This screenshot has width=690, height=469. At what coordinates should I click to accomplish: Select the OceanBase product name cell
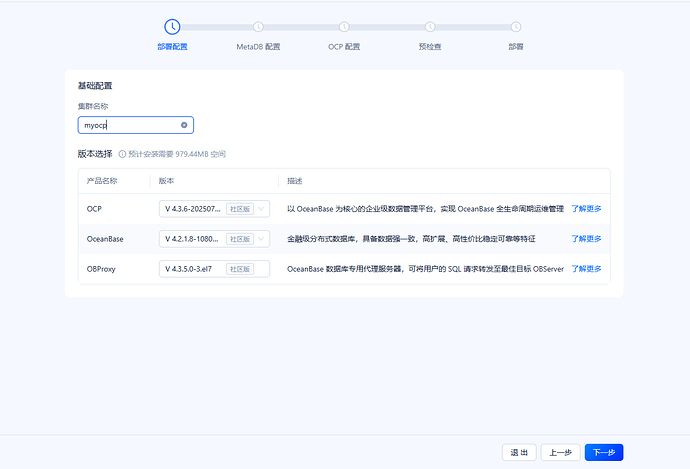[x=105, y=239]
